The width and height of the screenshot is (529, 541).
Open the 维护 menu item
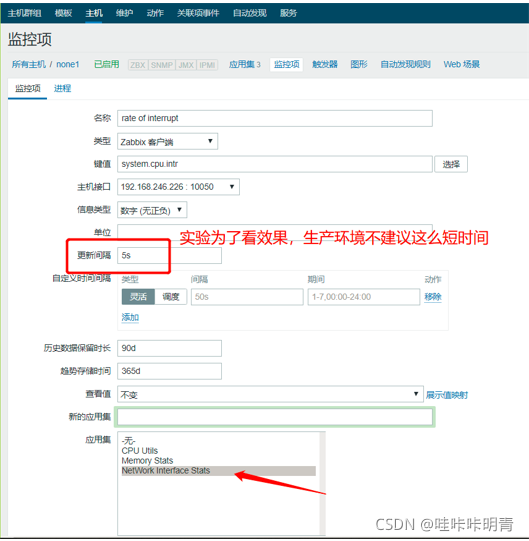124,13
